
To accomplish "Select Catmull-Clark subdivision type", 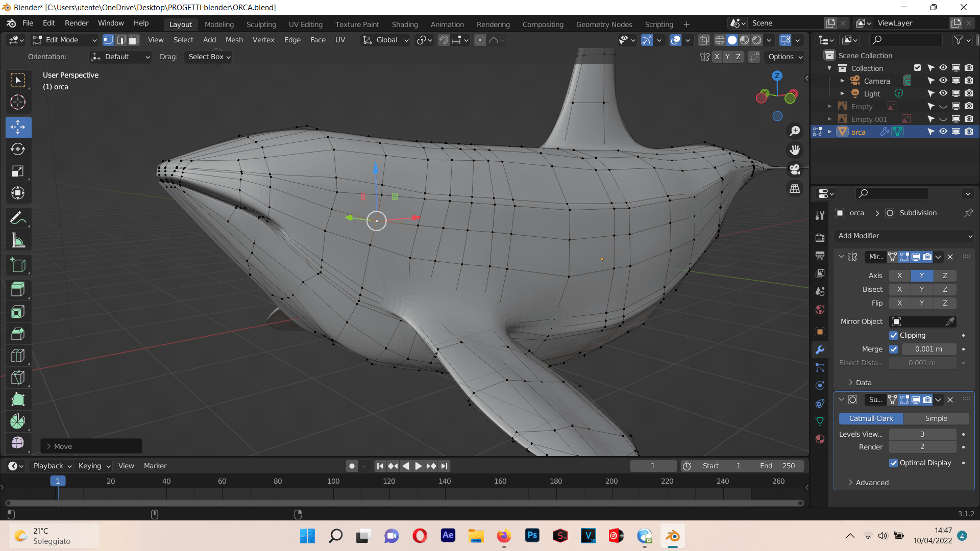I will tap(871, 418).
